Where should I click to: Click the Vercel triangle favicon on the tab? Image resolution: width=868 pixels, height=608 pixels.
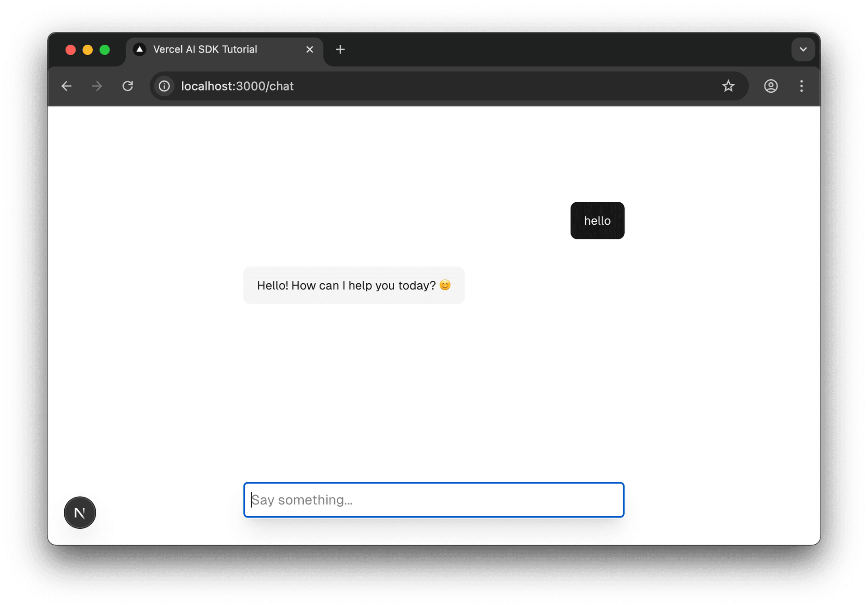[x=139, y=49]
